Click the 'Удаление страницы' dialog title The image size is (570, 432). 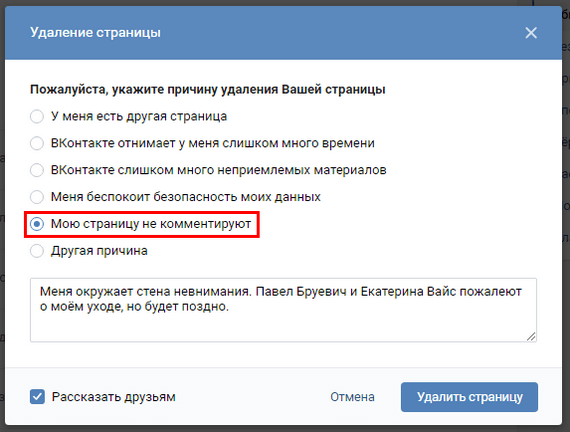point(95,33)
